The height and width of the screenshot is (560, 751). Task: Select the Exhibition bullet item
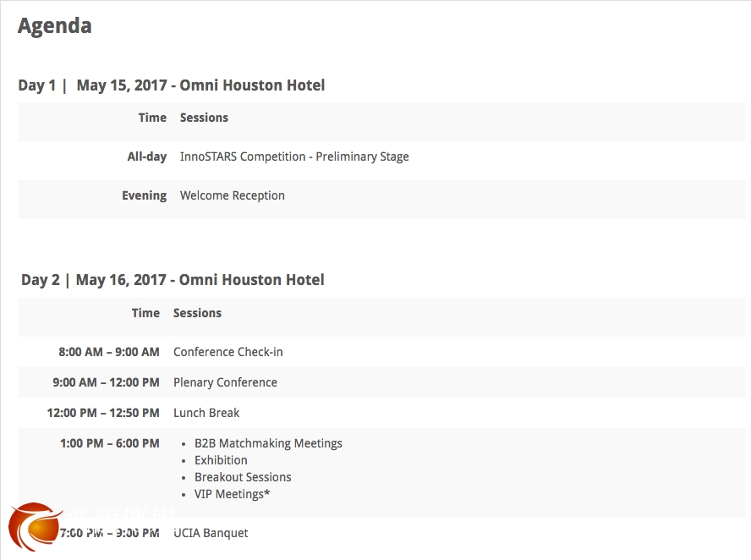(221, 460)
